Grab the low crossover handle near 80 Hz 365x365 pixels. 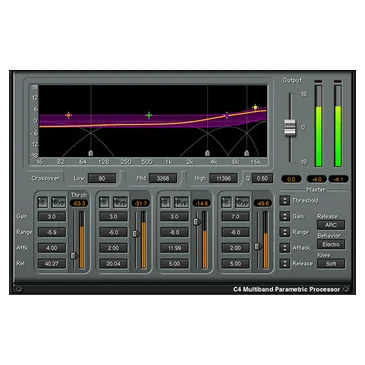click(x=91, y=153)
